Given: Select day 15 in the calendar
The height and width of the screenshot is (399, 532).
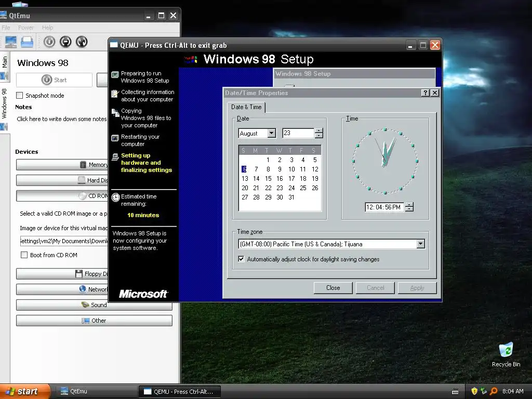Looking at the screenshot, I should pyautogui.click(x=268, y=179).
